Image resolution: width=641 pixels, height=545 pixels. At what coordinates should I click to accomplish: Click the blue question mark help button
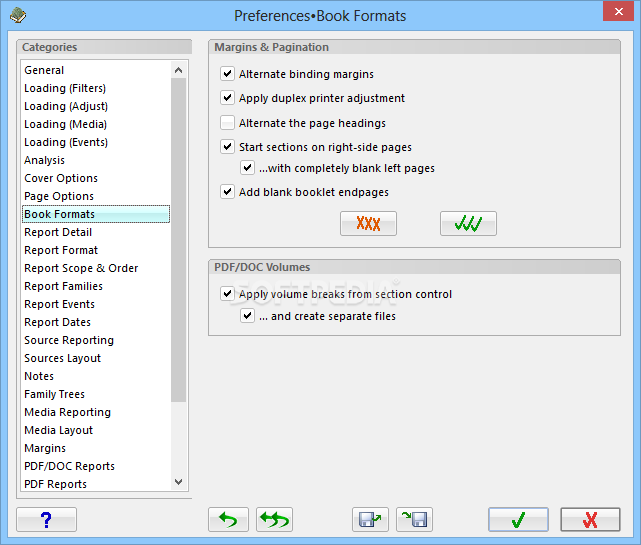point(46,520)
